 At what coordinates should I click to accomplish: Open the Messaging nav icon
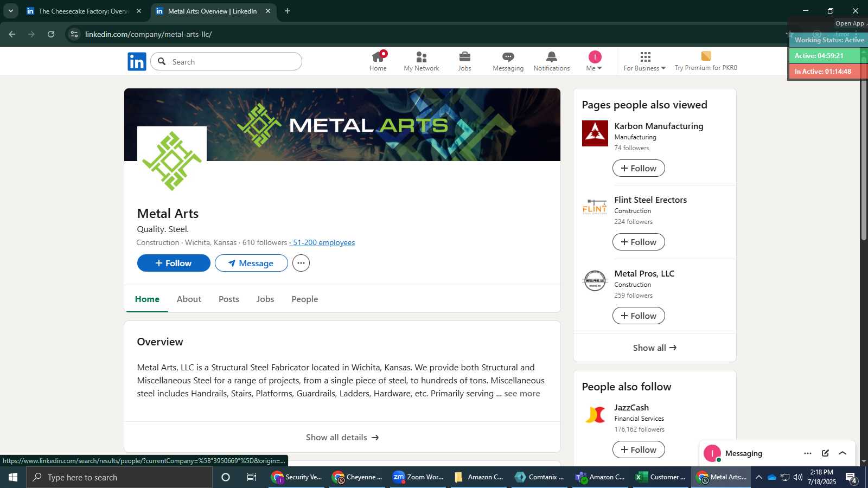508,61
